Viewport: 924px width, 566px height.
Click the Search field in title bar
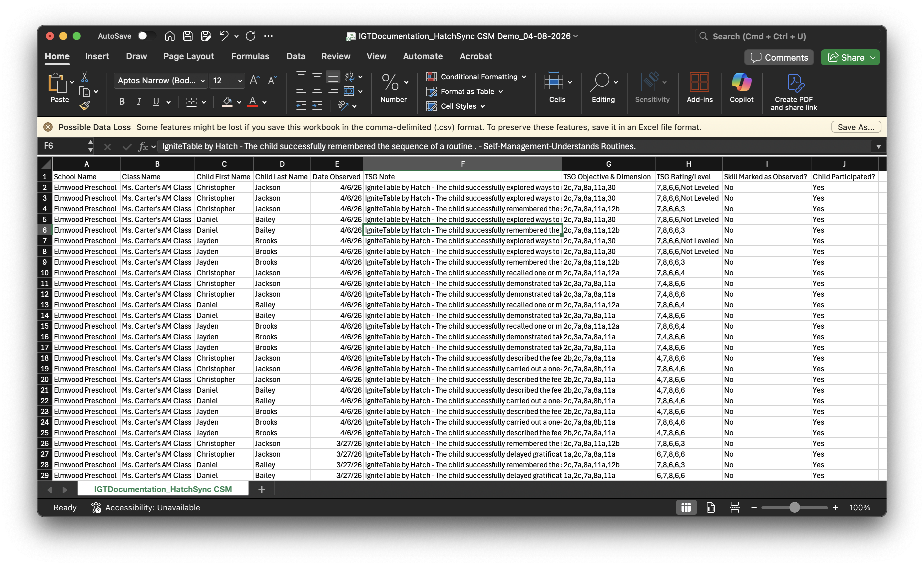(787, 36)
